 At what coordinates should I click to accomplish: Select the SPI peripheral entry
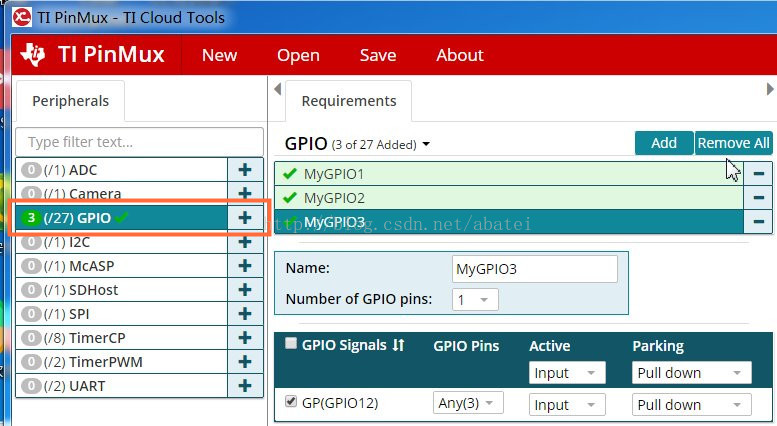[x=121, y=314]
